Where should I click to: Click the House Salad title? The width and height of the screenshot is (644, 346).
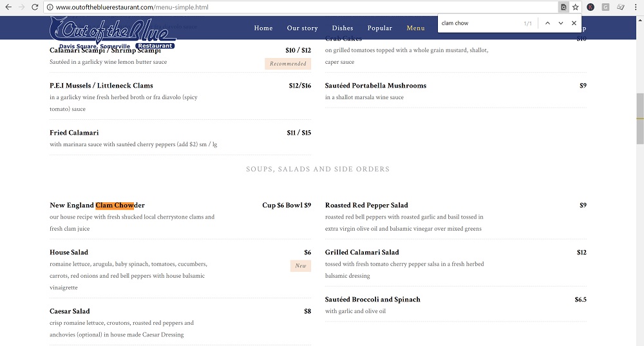click(69, 253)
